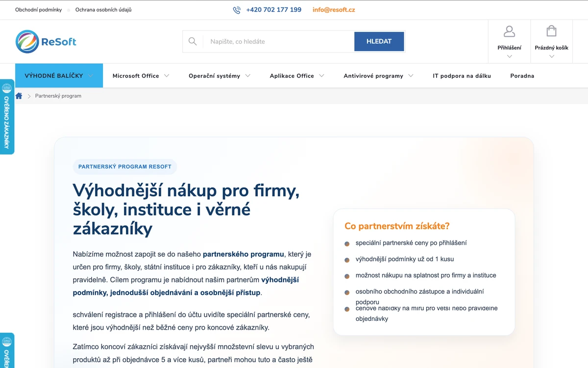This screenshot has width=588, height=368.
Task: Email info@resoft.cz
Action: 334,10
